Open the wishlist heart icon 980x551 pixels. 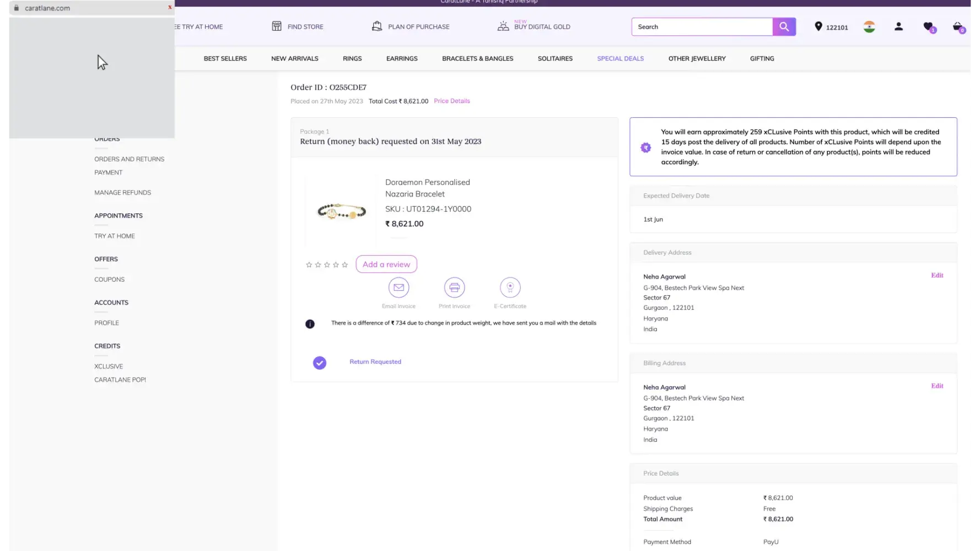(x=929, y=26)
